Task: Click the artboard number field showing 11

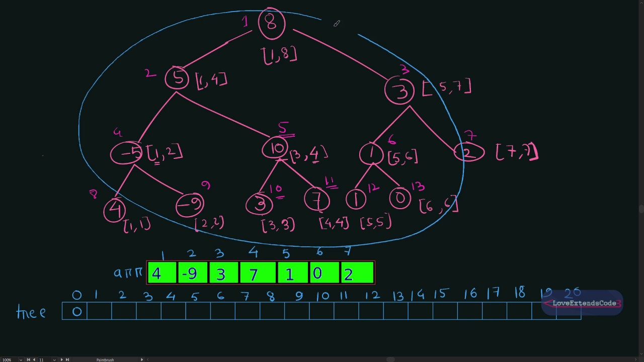Action: pos(44,360)
